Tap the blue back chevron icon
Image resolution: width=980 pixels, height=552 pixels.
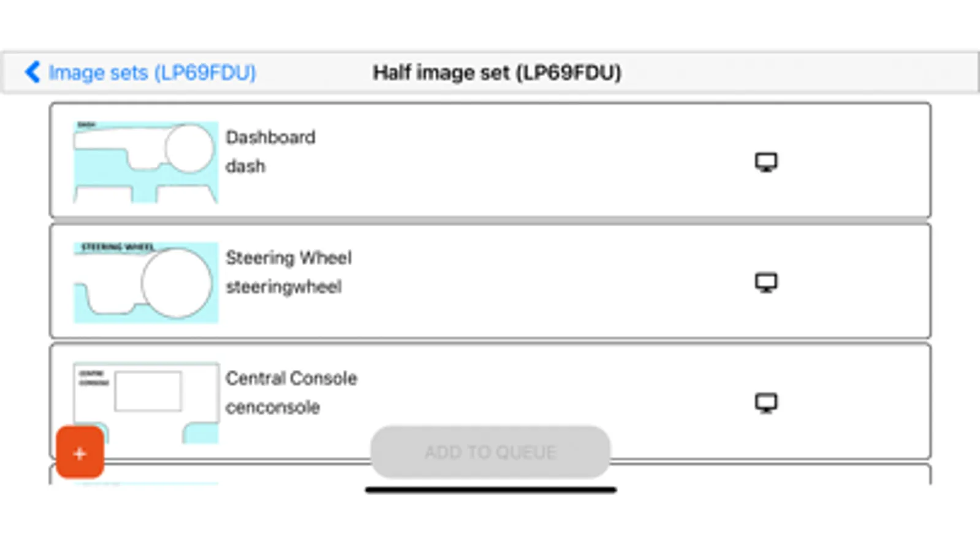click(x=32, y=72)
